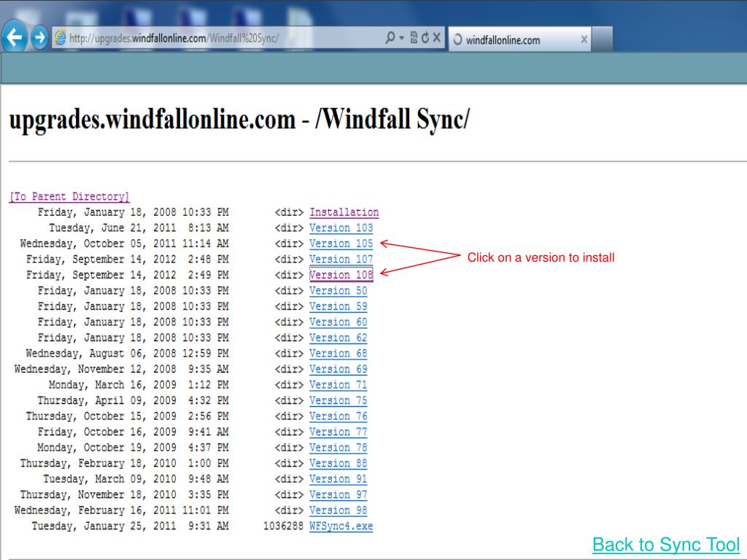This screenshot has height=560, width=747.
Task: Open the Installation directory link
Action: (344, 212)
